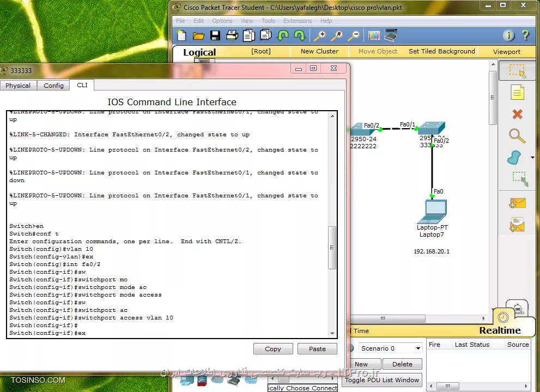The height and width of the screenshot is (392, 540).
Task: Open the Options menu
Action: tap(222, 21)
